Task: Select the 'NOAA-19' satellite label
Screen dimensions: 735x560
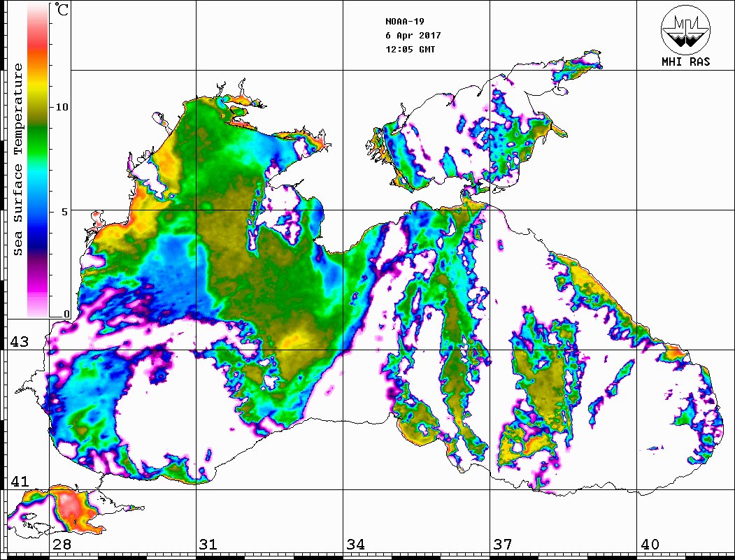Action: coord(404,22)
